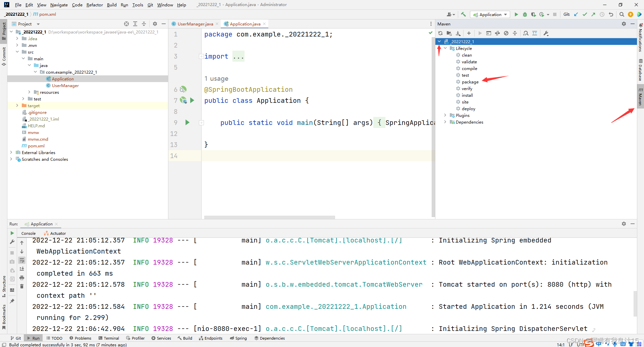Viewport: 644px width, 347px height.
Task: Switch to the UserManager.java editor tab
Action: click(x=195, y=24)
